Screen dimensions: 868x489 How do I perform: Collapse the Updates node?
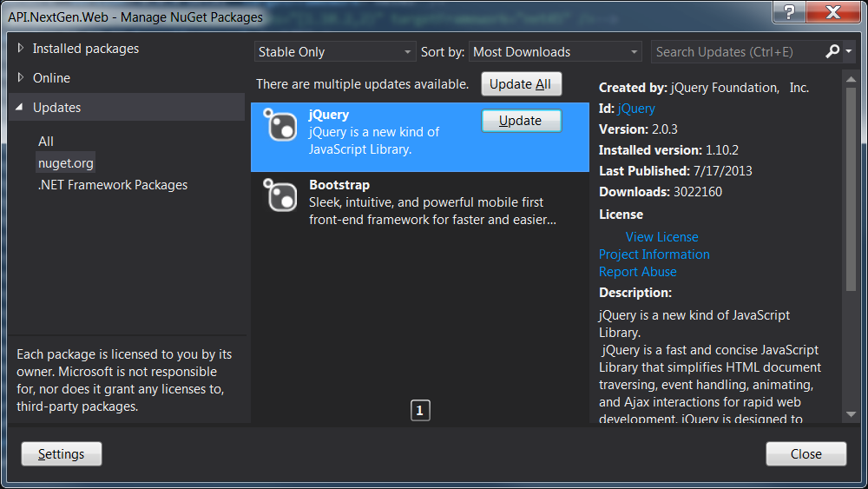[x=20, y=107]
